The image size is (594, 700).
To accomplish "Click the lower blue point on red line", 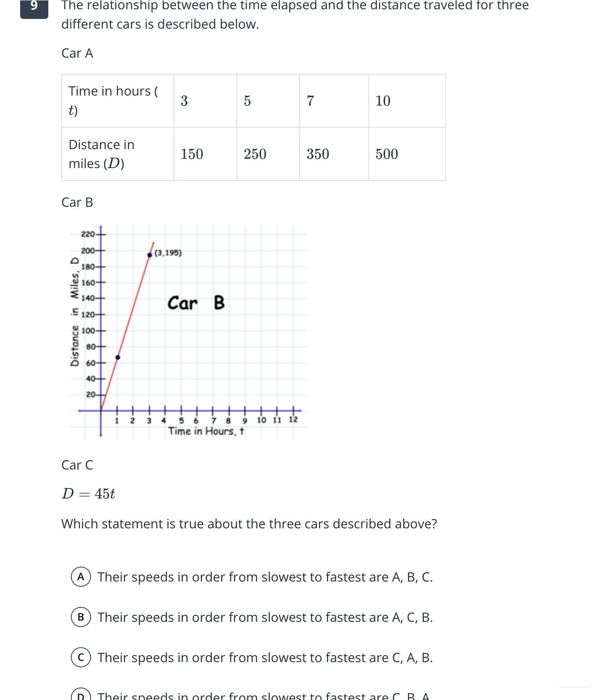I will [x=118, y=357].
